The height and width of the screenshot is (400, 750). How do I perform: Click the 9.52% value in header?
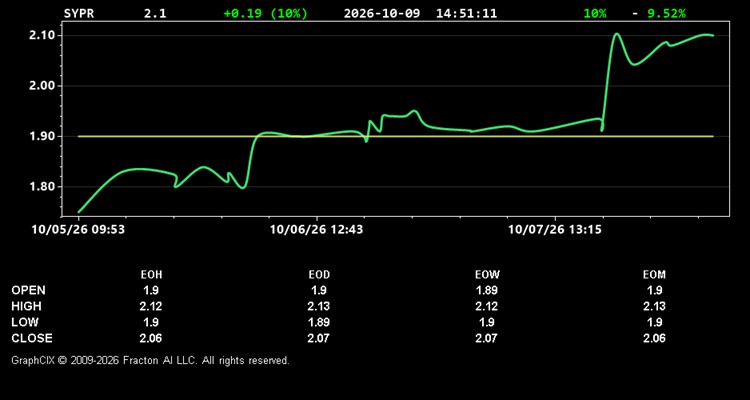click(x=666, y=13)
